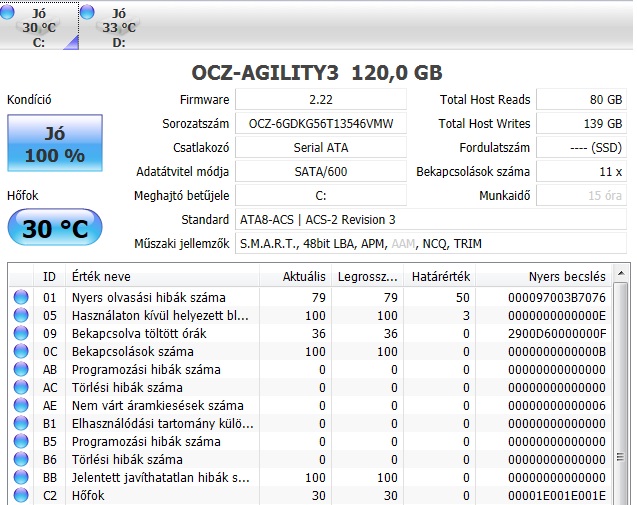
Task: Click the Jó 100 % health status button
Action: (55, 143)
